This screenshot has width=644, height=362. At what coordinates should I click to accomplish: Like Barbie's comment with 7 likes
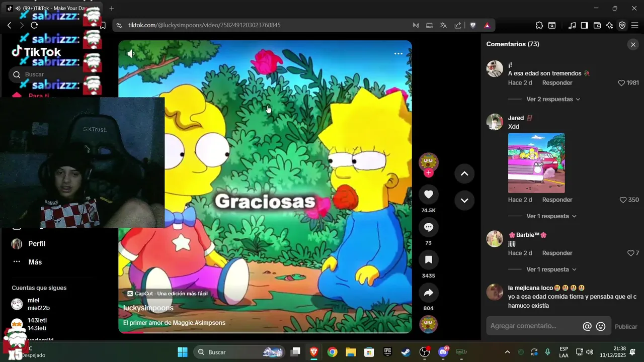[631, 253]
